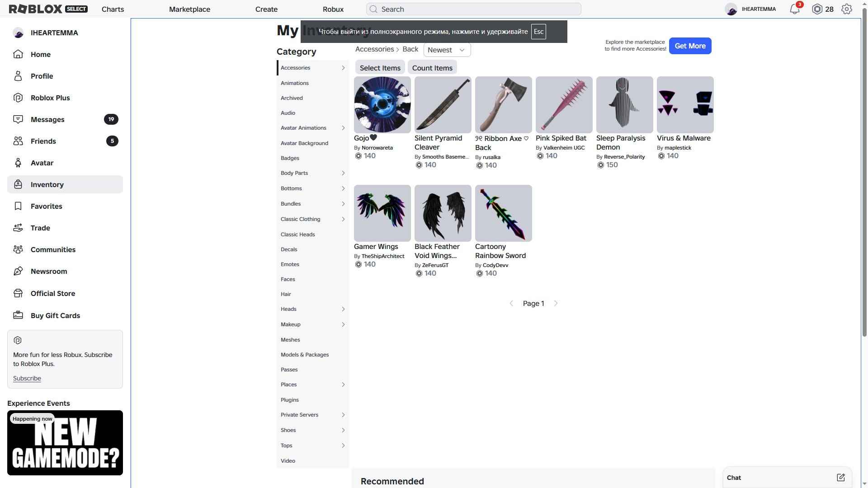Image resolution: width=868 pixels, height=488 pixels.
Task: Open the settings gear icon
Action: pyautogui.click(x=847, y=9)
